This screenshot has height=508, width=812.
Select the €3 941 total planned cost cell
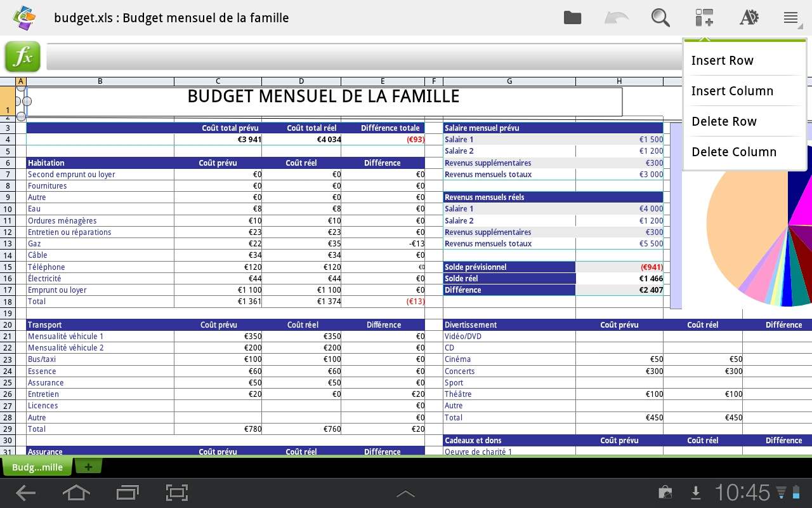(x=218, y=140)
